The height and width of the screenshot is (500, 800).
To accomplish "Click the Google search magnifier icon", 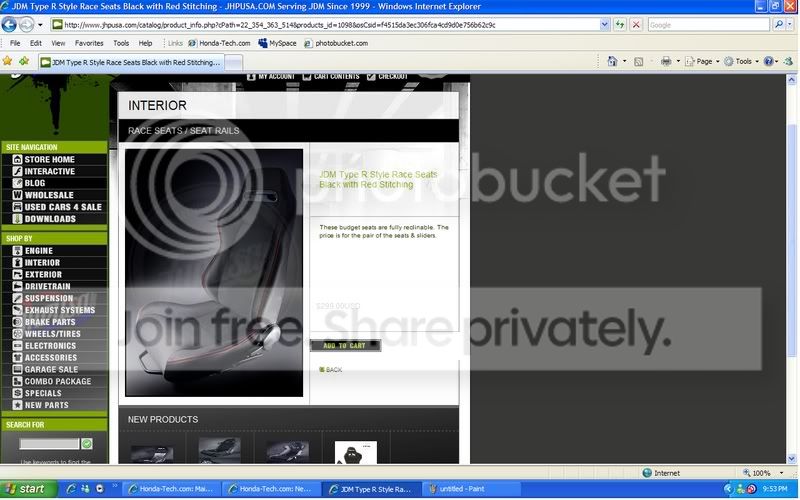I will click(779, 24).
